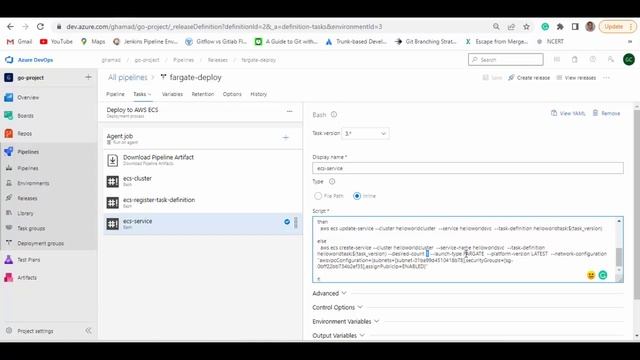Go to All pipelines breadcrumb
Viewport: 640px width, 360px height.
click(x=127, y=77)
